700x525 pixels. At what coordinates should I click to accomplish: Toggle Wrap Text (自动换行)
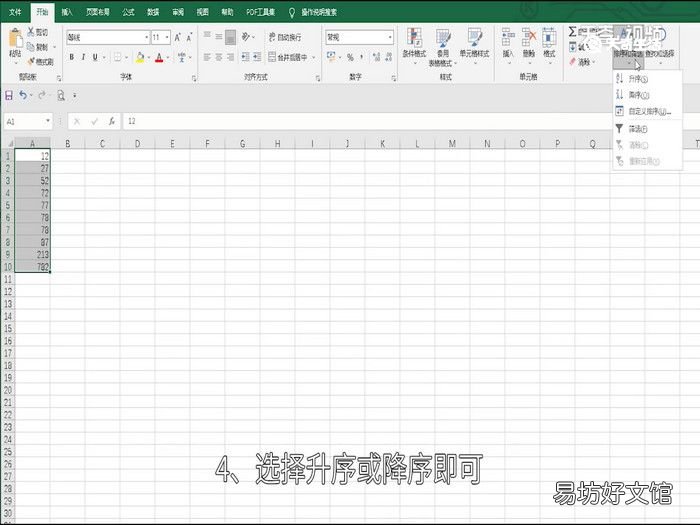(285, 37)
